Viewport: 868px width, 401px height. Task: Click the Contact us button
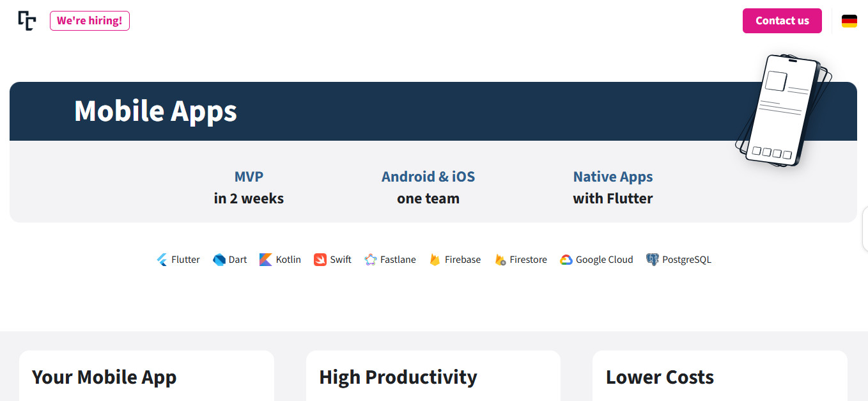(x=782, y=20)
